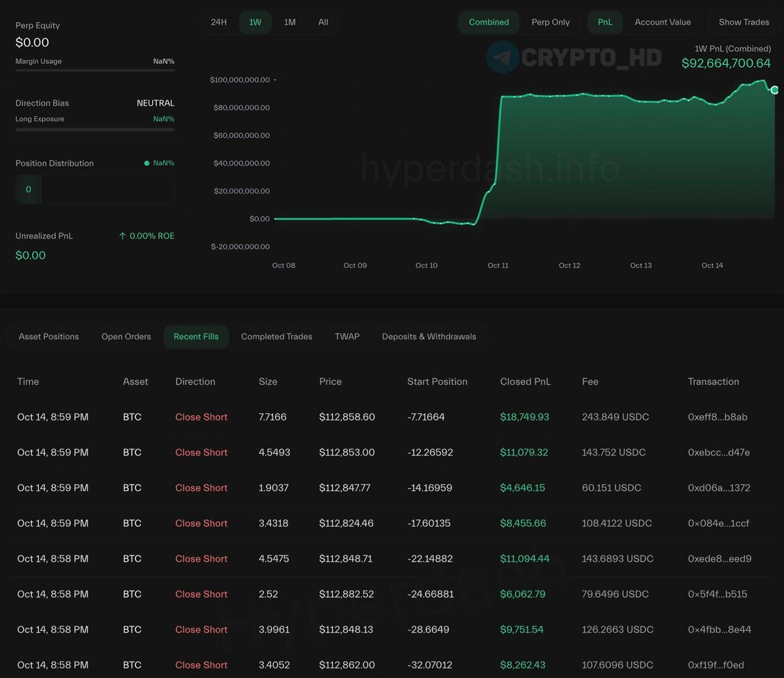The height and width of the screenshot is (678, 784).
Task: Open transaction 0xebcc...d47e
Action: coord(719,452)
